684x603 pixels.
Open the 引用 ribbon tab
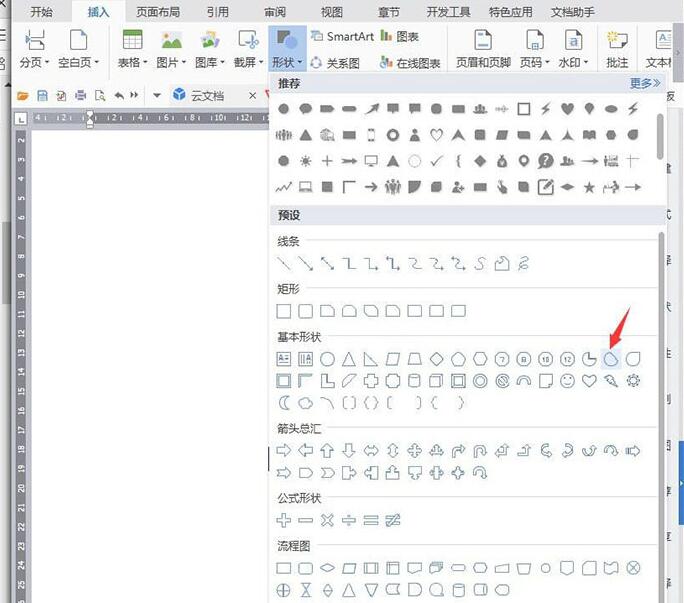point(218,12)
